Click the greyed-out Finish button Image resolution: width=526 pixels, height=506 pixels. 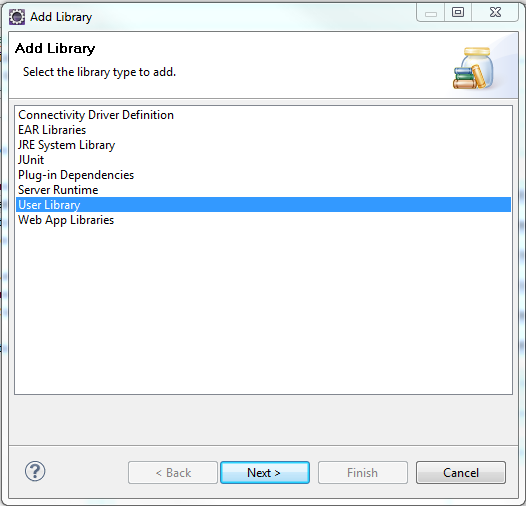pos(363,472)
